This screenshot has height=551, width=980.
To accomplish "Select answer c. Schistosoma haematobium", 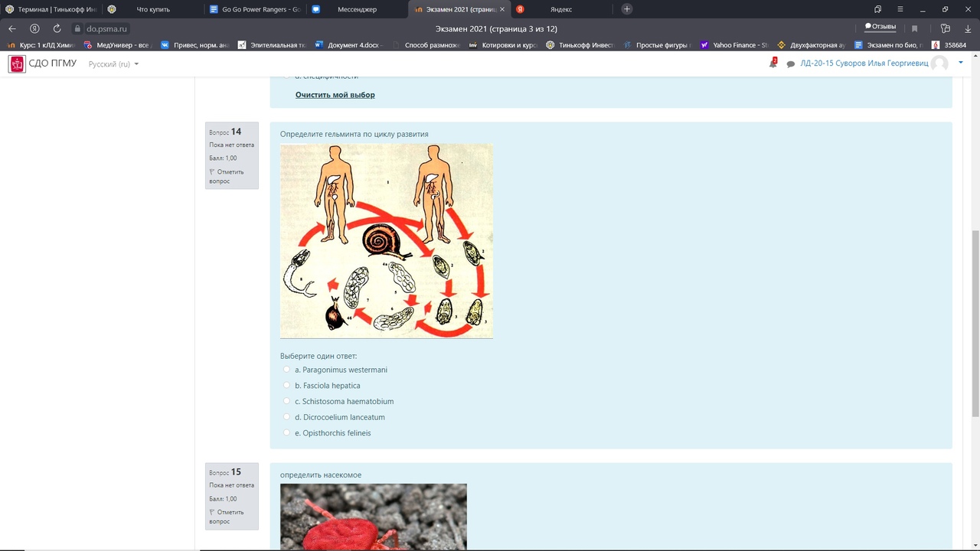I will [x=287, y=401].
